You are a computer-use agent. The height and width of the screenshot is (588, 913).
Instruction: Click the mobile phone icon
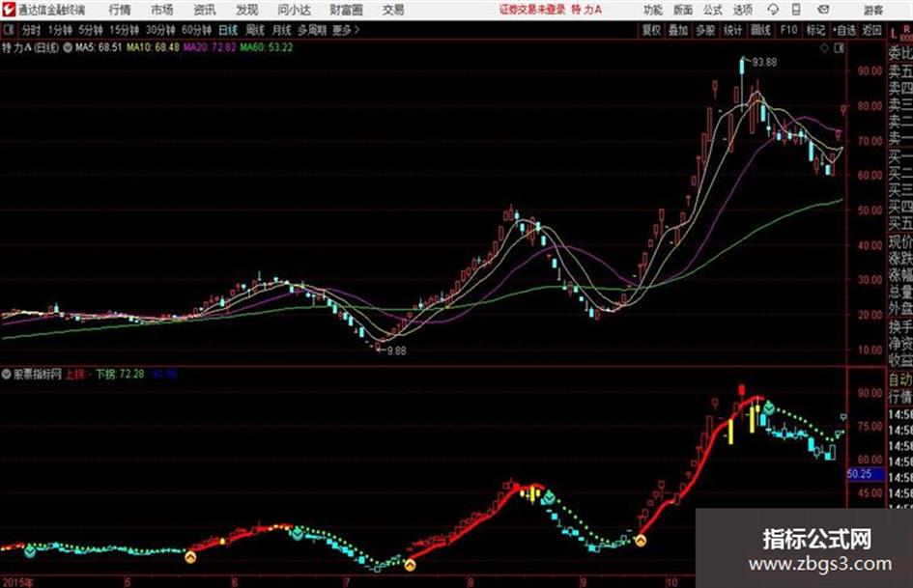(796, 10)
